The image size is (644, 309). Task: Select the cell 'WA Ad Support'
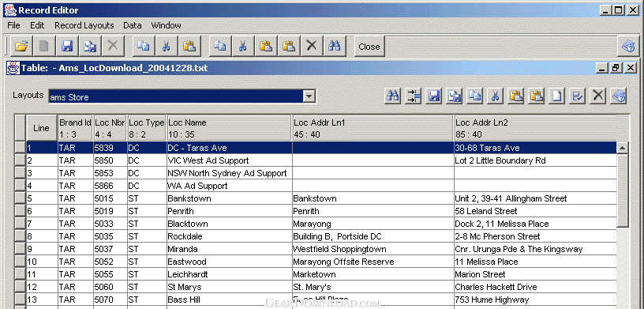[229, 186]
